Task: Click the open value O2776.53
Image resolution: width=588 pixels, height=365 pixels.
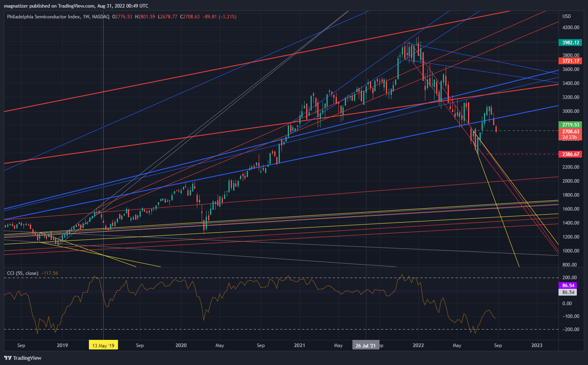Action: click(122, 17)
